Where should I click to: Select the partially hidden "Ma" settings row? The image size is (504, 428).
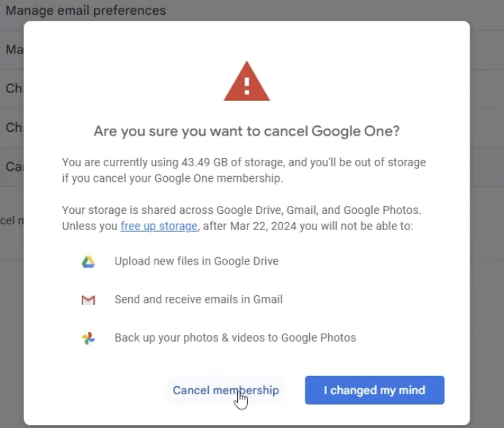(x=13, y=50)
